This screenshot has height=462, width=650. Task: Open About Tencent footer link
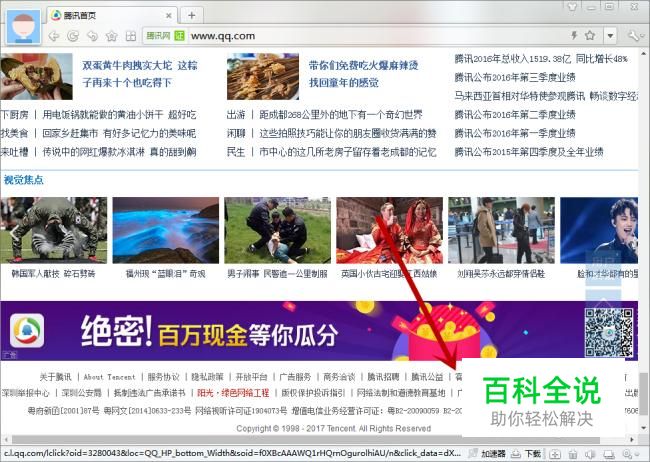pos(109,377)
